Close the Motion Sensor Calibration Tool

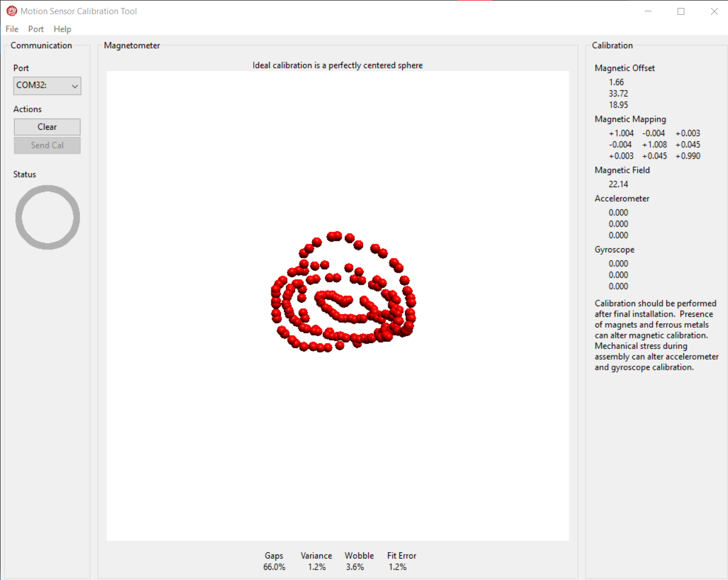click(714, 11)
